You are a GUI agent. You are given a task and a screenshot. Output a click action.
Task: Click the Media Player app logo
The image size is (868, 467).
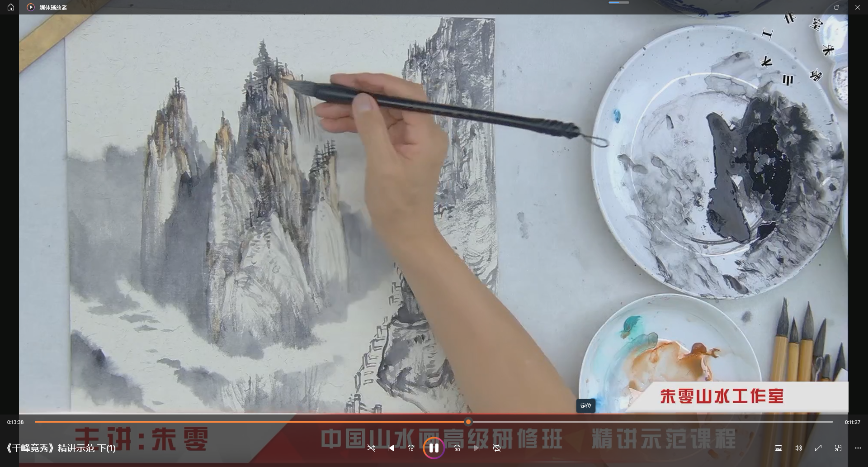pos(30,7)
